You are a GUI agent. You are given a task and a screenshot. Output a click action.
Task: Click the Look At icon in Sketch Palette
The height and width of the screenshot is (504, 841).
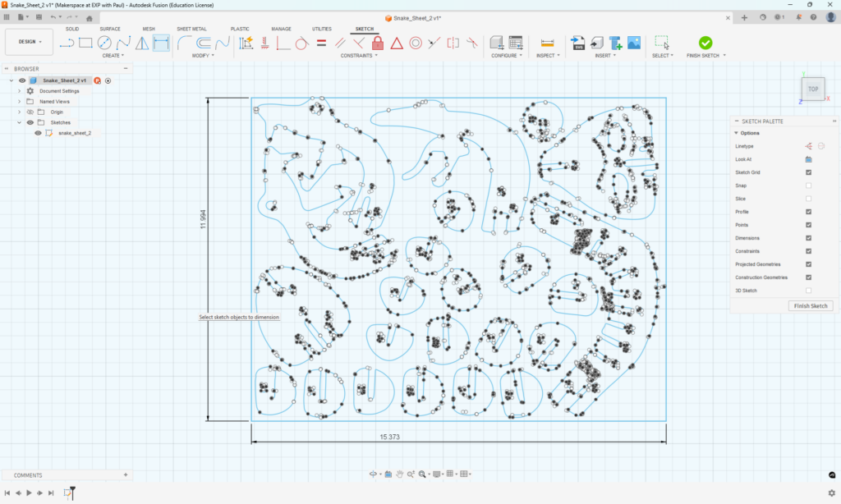807,158
